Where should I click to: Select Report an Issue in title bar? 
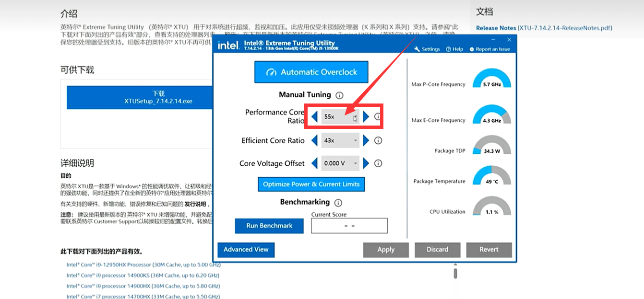coord(489,49)
